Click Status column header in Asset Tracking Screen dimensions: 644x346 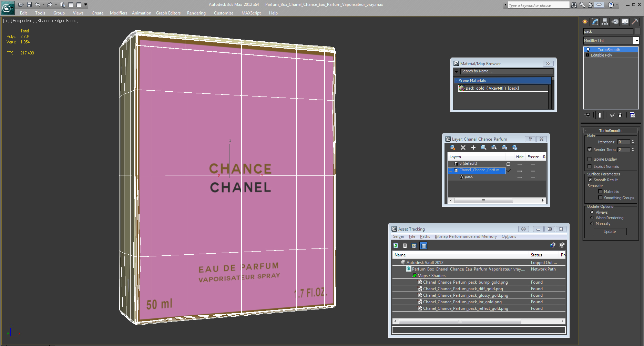point(544,255)
